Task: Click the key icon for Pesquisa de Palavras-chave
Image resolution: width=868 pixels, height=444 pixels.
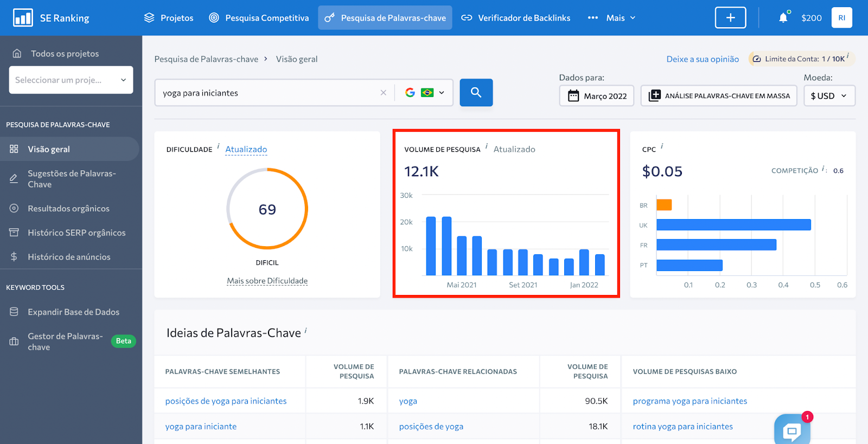Action: point(329,18)
